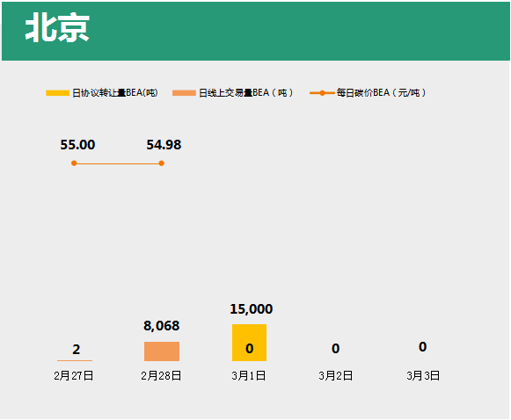The width and height of the screenshot is (511, 420).
Task: Select the 日线上交易量BEA（吨）legend label
Action: point(246,93)
